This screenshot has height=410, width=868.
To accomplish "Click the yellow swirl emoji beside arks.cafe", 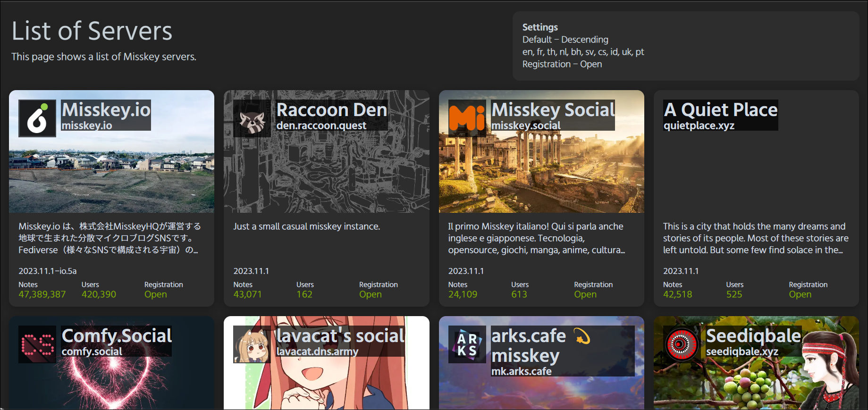I will [581, 336].
